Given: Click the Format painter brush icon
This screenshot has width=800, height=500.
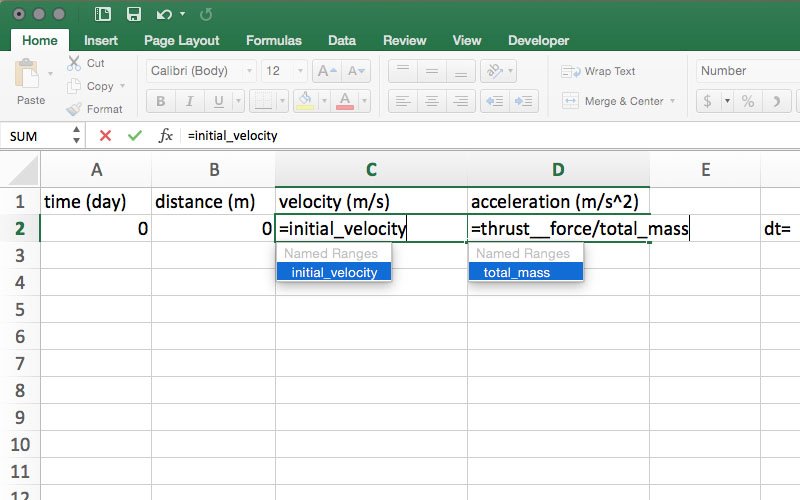Looking at the screenshot, I should [74, 109].
